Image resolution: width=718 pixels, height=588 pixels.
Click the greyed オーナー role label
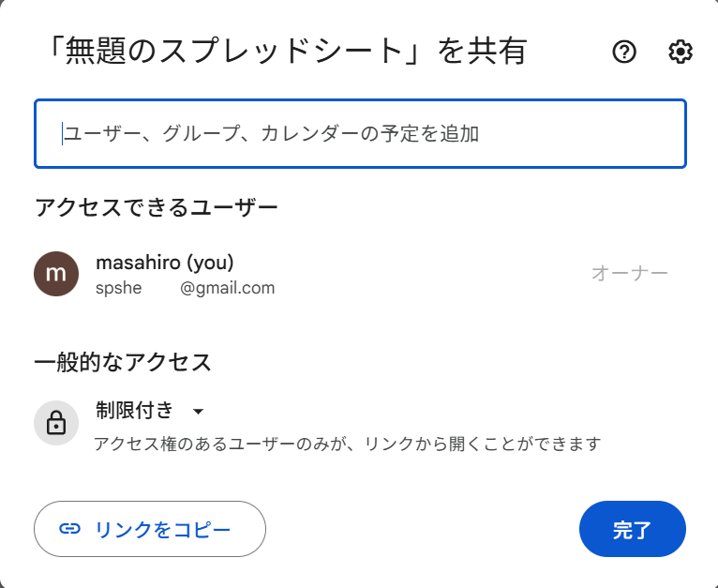(630, 274)
